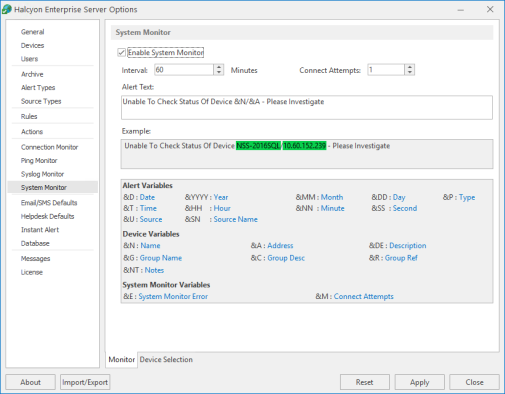
Task: Go to Actions section
Action: click(x=32, y=132)
